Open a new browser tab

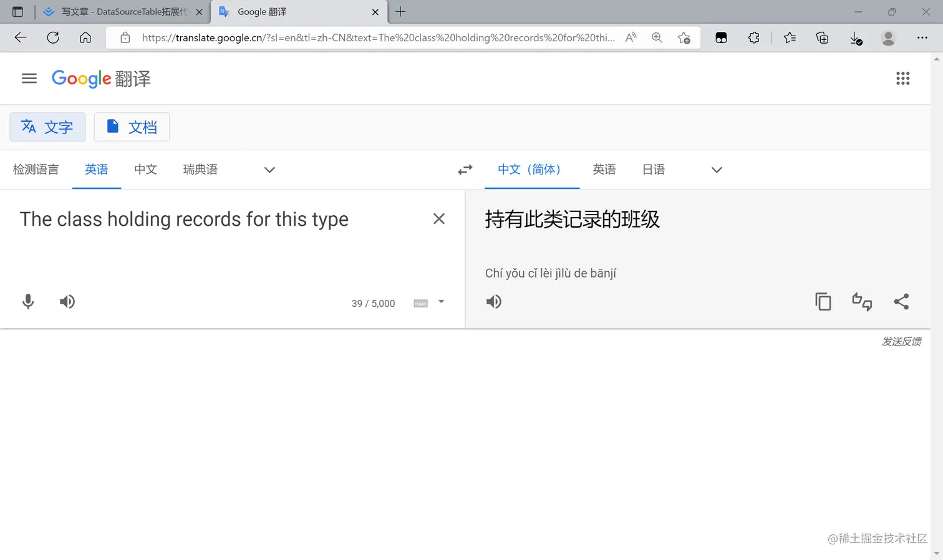(x=400, y=11)
